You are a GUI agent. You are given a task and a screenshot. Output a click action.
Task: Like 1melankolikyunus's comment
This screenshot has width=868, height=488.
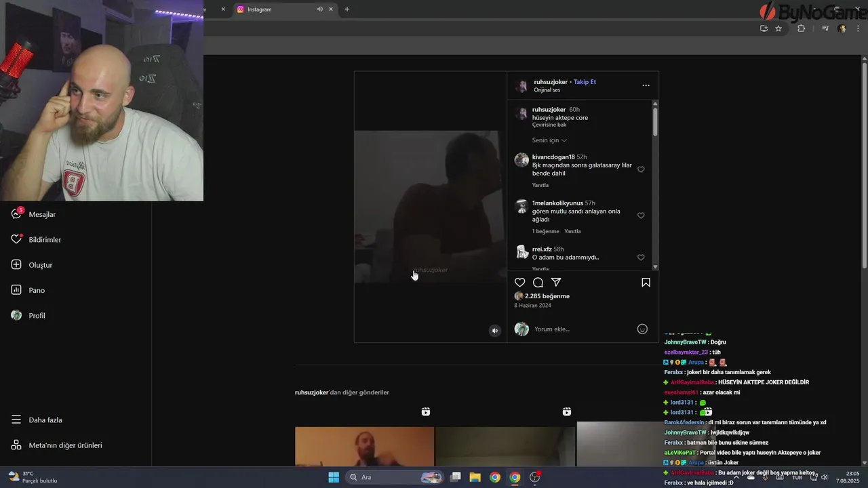641,216
